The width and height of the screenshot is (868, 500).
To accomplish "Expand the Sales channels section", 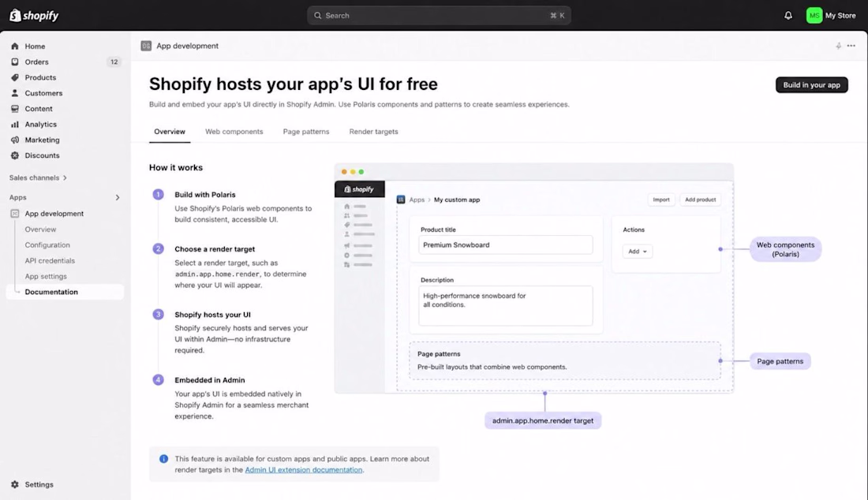I will pyautogui.click(x=38, y=177).
